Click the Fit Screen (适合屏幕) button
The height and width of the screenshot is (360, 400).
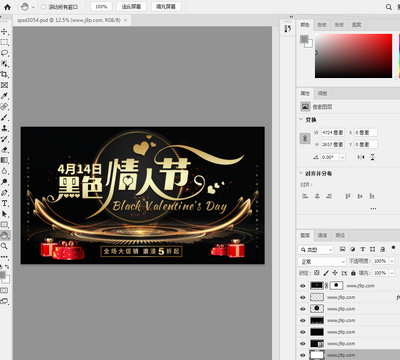[x=131, y=7]
